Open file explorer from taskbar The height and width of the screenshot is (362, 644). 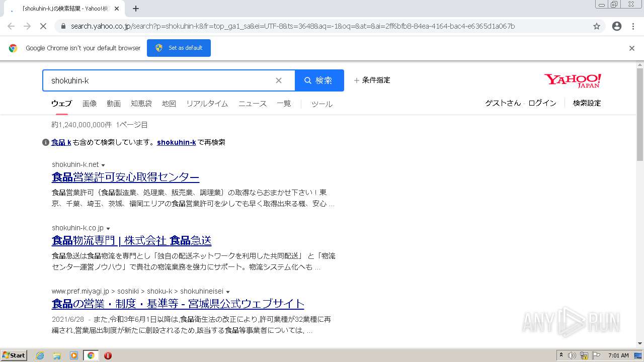coord(57,355)
